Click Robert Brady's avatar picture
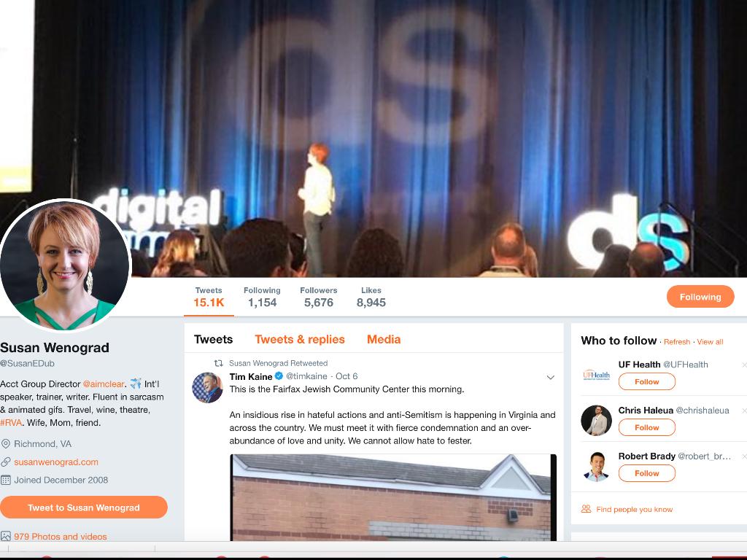This screenshot has height=560, width=747. pos(596,467)
